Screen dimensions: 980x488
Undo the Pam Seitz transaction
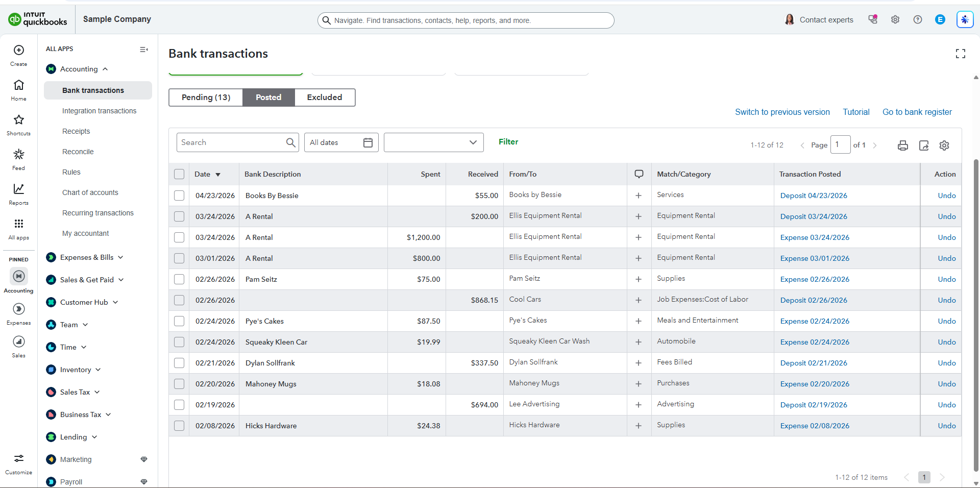pos(947,279)
